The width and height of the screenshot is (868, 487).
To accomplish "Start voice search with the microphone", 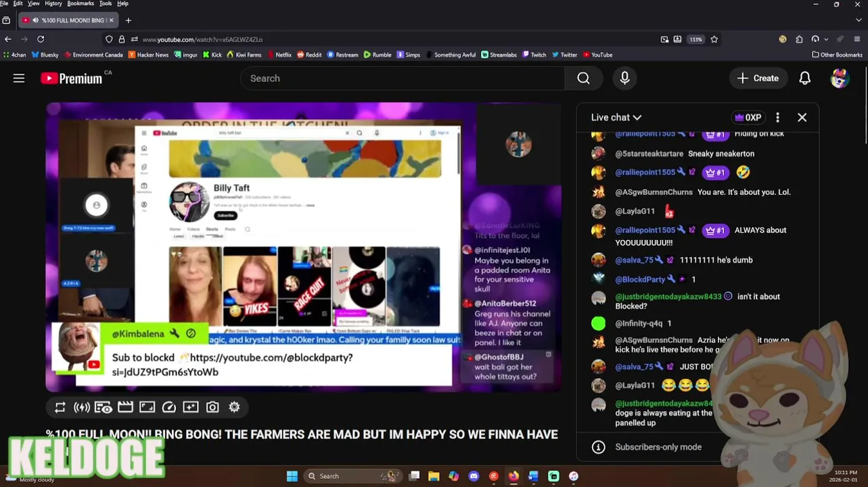I will click(624, 78).
